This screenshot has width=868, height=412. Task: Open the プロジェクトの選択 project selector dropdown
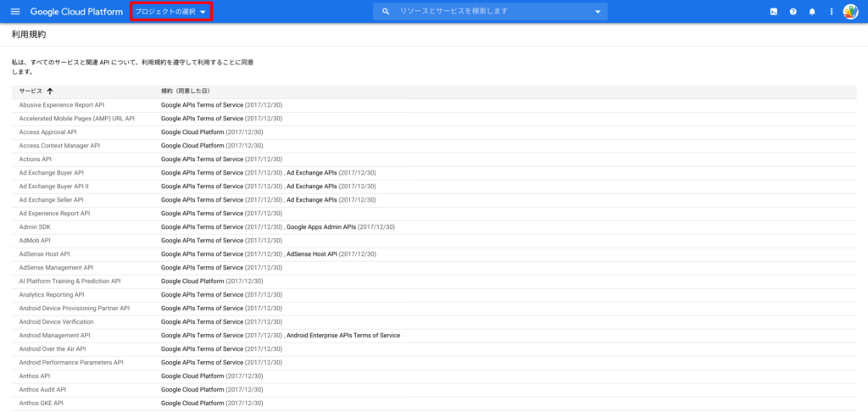170,12
